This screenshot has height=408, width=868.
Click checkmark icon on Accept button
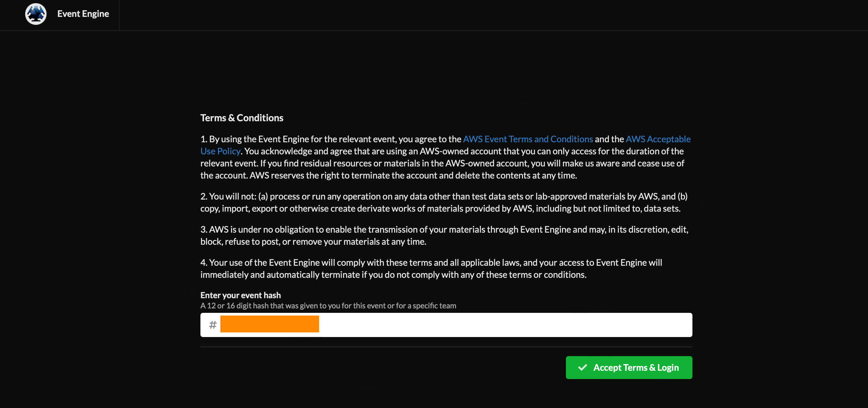tap(582, 367)
